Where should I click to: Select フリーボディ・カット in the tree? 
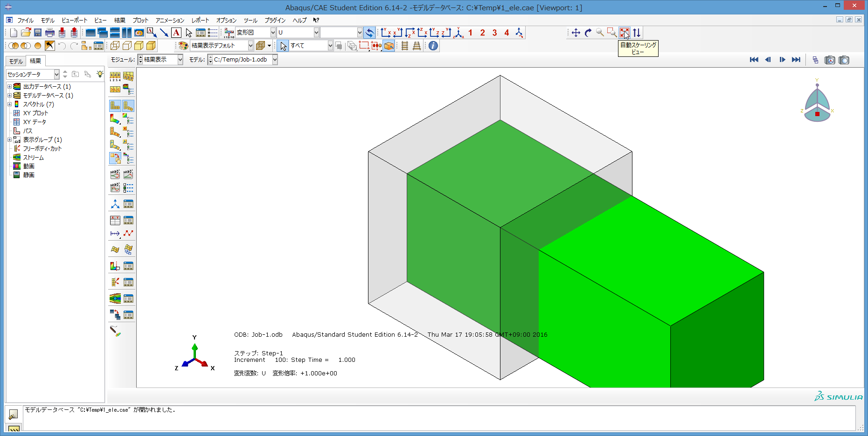click(42, 149)
